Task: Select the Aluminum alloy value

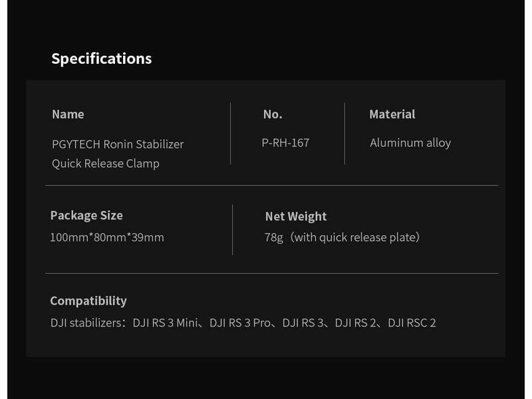Action: (410, 143)
